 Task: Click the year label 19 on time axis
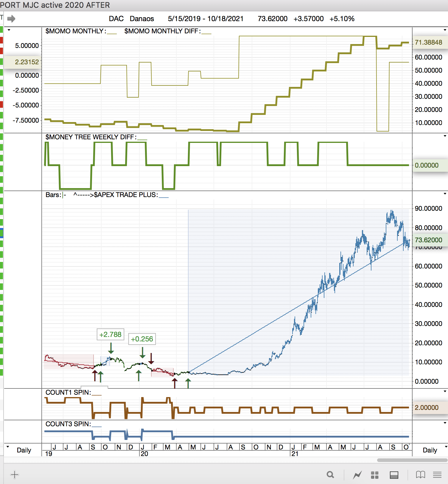[49, 454]
